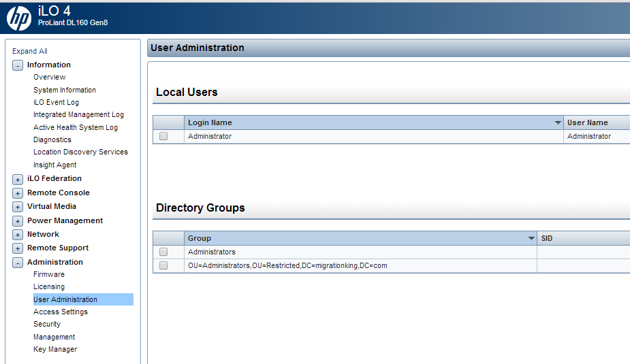Viewport: 630px width, 364px height.
Task: Click the User Name column header
Action: pos(597,122)
